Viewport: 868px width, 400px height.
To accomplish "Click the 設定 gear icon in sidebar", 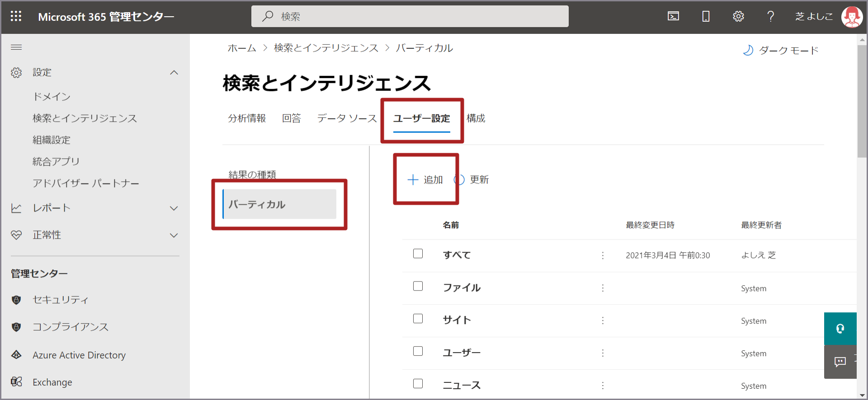I will pos(16,72).
